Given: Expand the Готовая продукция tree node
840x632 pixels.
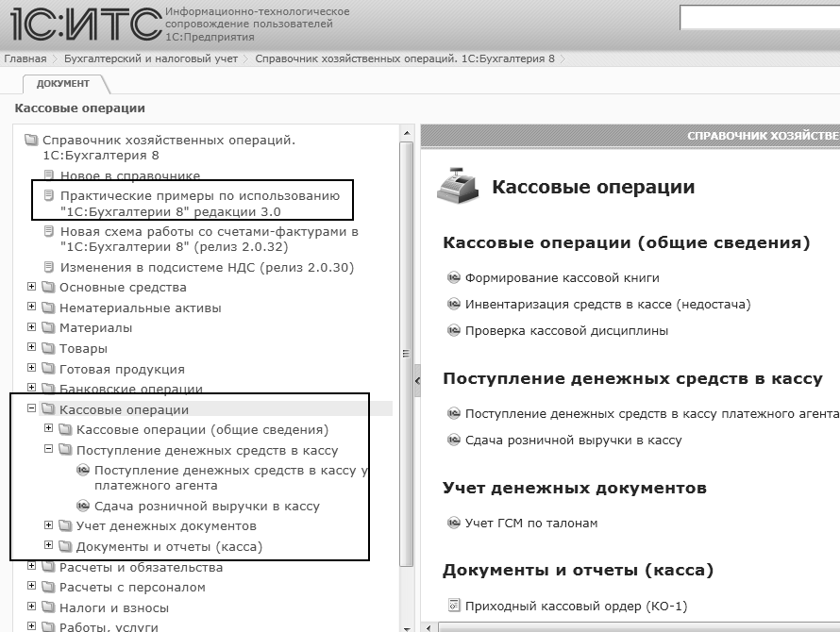Looking at the screenshot, I should [x=31, y=368].
